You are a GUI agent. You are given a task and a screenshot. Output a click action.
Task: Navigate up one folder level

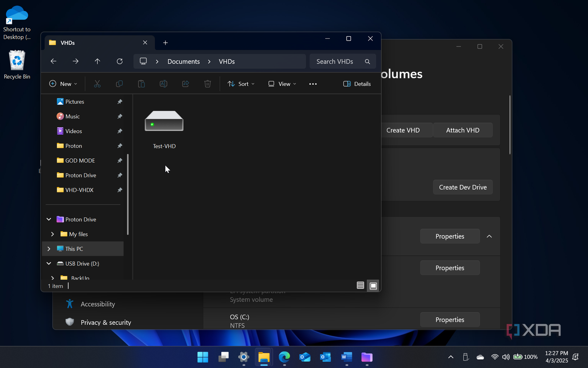(x=97, y=61)
